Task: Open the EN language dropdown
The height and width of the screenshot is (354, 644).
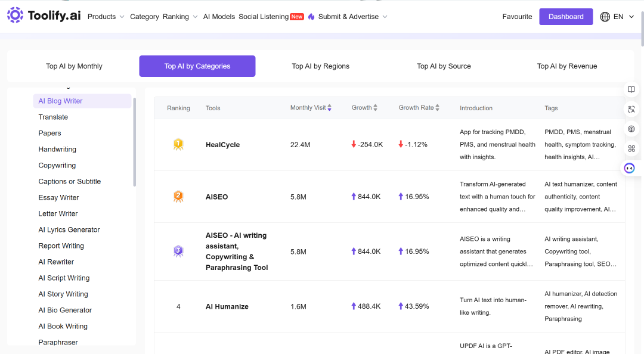Action: [x=624, y=17]
